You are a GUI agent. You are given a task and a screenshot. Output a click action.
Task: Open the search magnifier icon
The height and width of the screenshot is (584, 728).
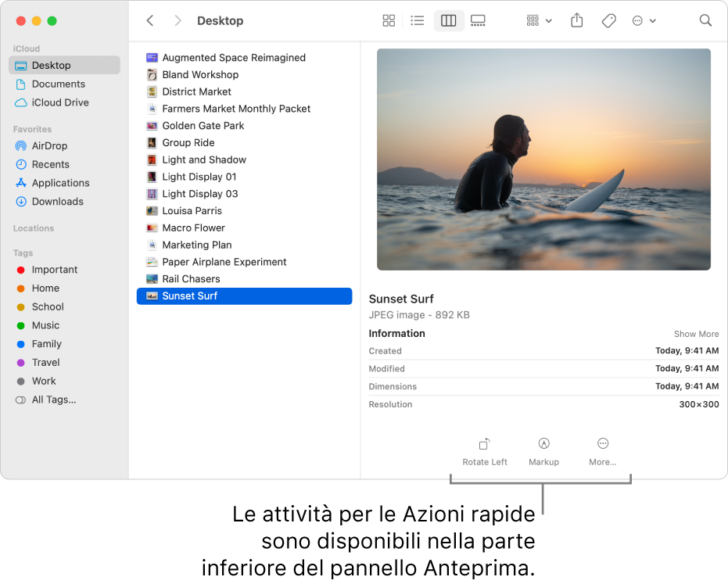point(705,21)
